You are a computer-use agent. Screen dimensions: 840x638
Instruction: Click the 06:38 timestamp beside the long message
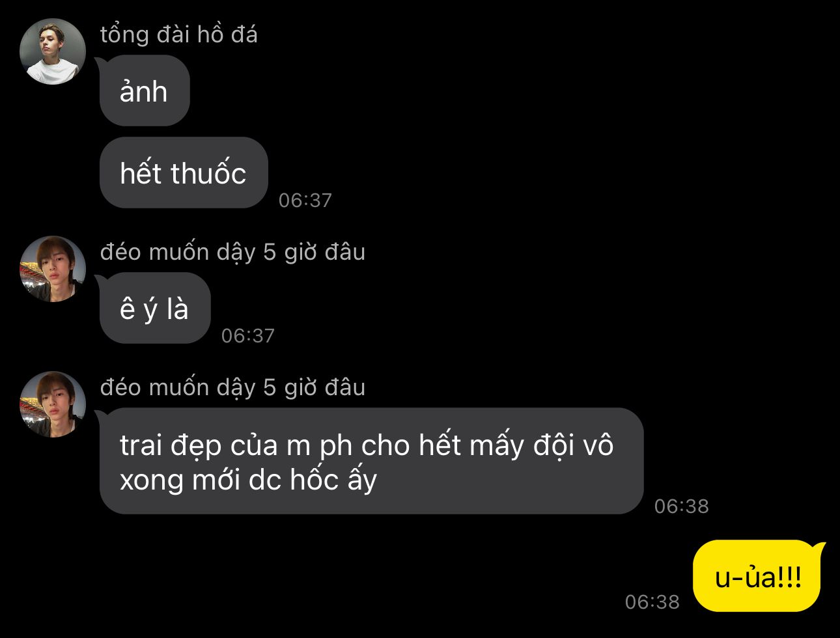tap(681, 506)
